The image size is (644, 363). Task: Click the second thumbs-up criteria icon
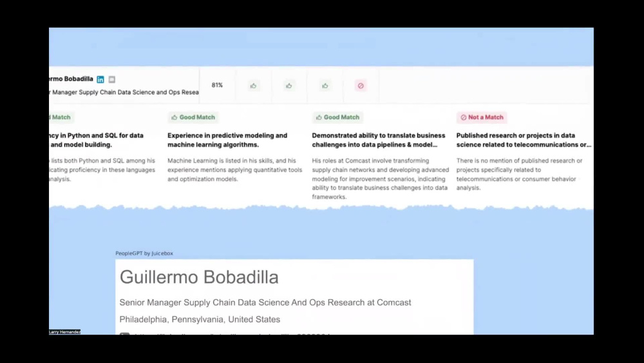click(289, 86)
